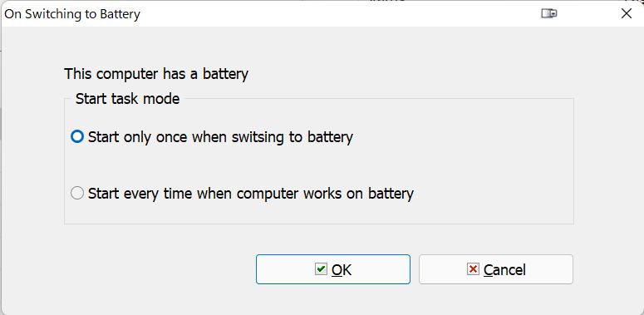644x315 pixels.
Task: Click the "Start every time when computer works on battery" text
Action: (250, 194)
